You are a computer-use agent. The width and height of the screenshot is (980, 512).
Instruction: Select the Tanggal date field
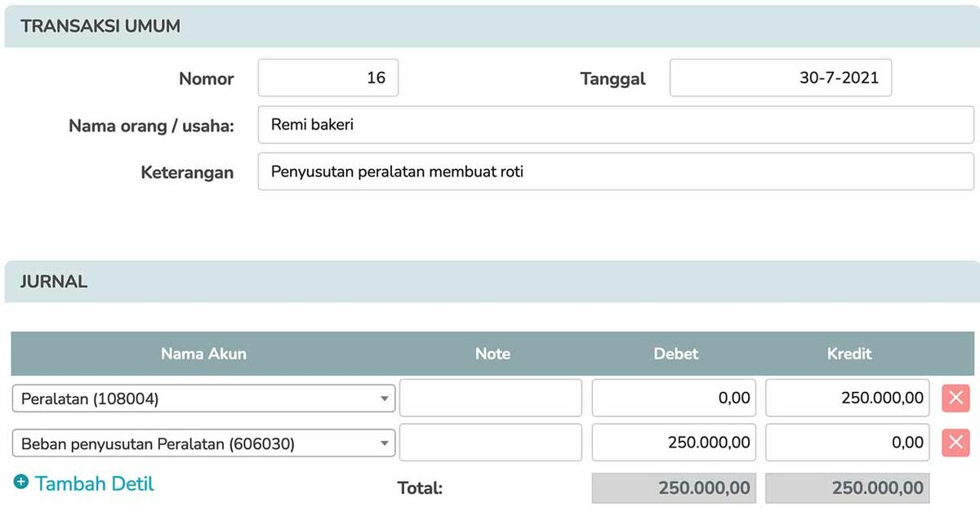780,78
